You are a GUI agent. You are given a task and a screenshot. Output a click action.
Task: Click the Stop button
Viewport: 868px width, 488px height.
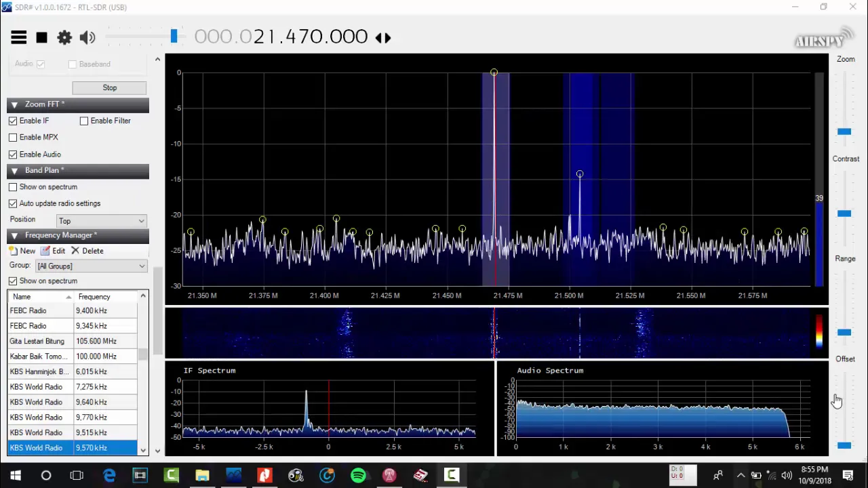coord(109,87)
